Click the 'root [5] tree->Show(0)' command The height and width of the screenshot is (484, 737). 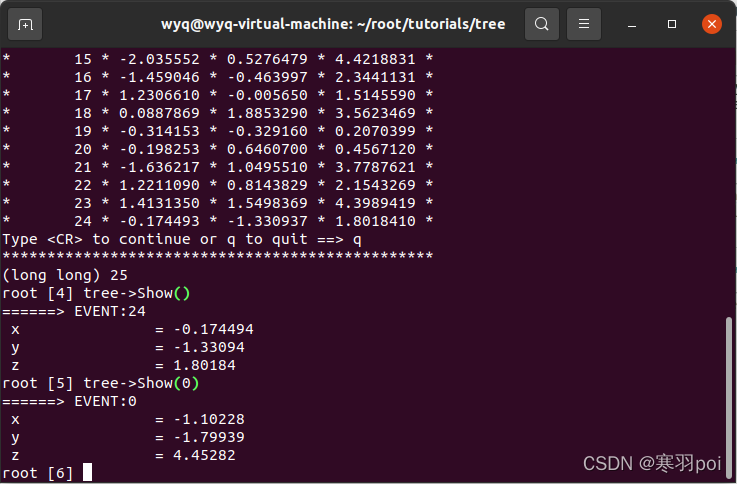point(101,383)
